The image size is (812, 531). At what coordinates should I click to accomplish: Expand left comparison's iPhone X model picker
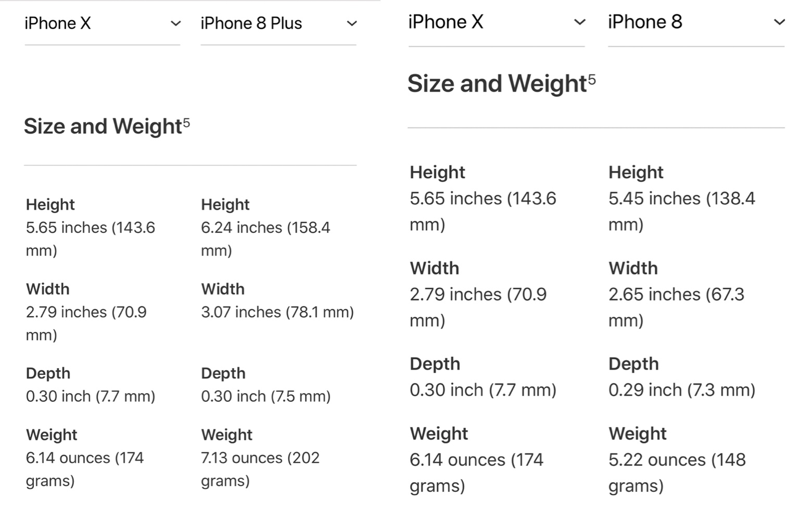[102, 23]
